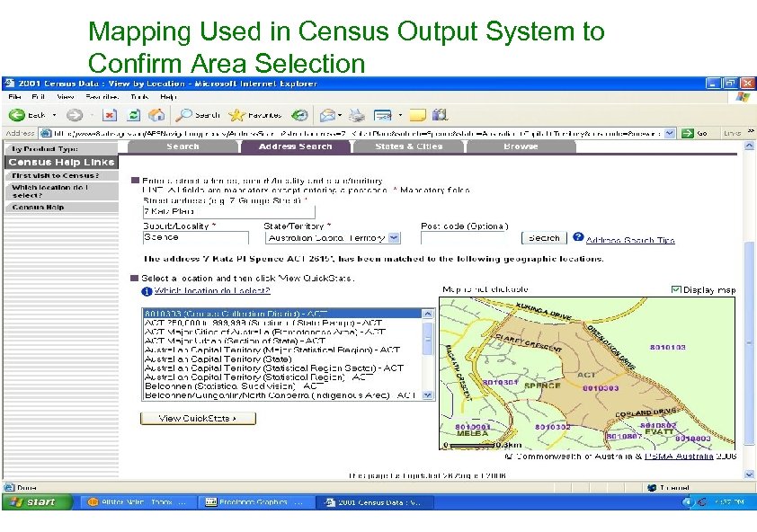
Task: Click the View QuickStats button
Action: pos(198,418)
